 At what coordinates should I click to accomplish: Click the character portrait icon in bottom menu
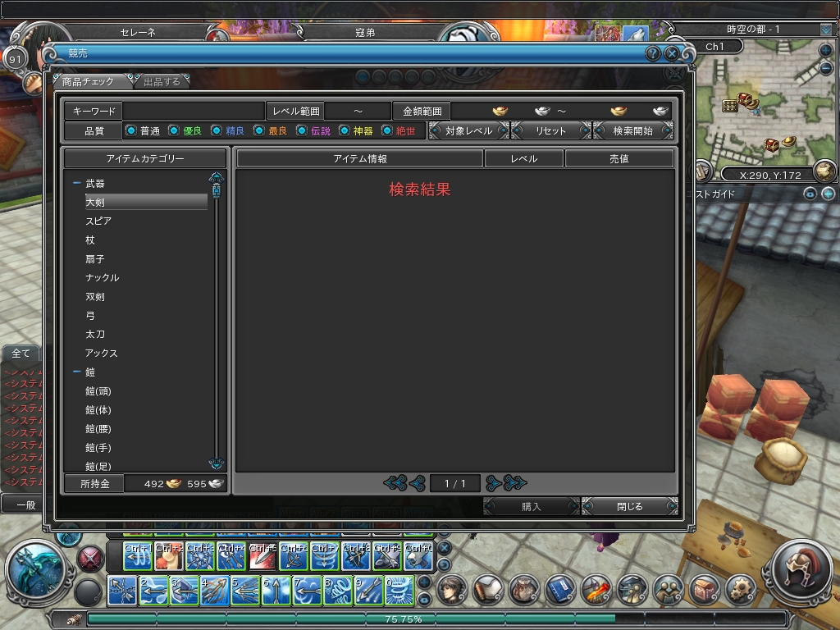click(450, 588)
